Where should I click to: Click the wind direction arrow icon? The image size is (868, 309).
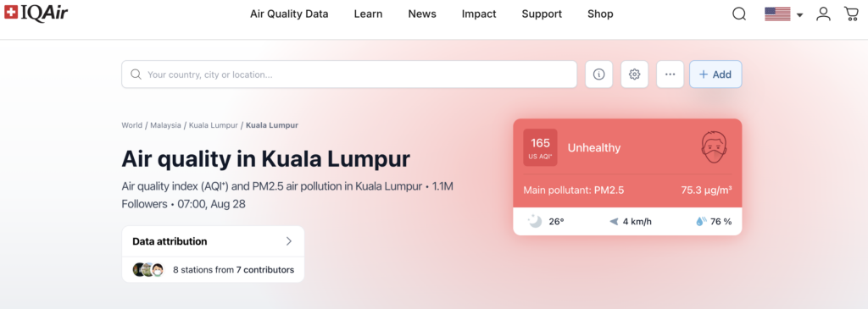tap(614, 222)
